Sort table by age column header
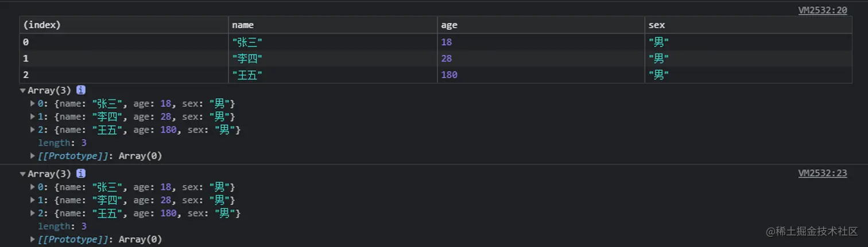The height and width of the screenshot is (247, 868). click(541, 25)
